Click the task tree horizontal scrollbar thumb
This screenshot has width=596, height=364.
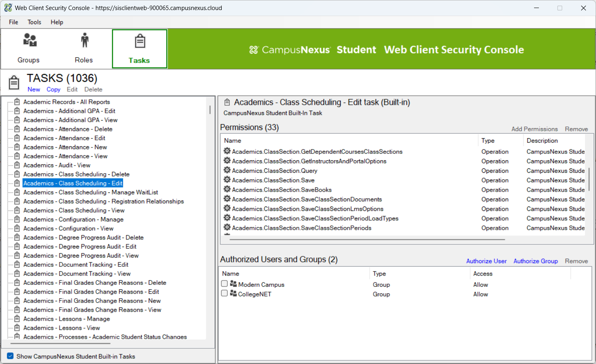60,344
